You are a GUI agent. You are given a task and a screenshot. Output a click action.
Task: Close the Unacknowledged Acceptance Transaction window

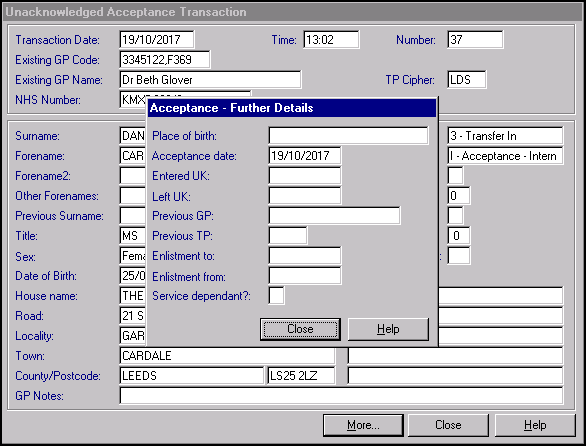[x=448, y=425]
